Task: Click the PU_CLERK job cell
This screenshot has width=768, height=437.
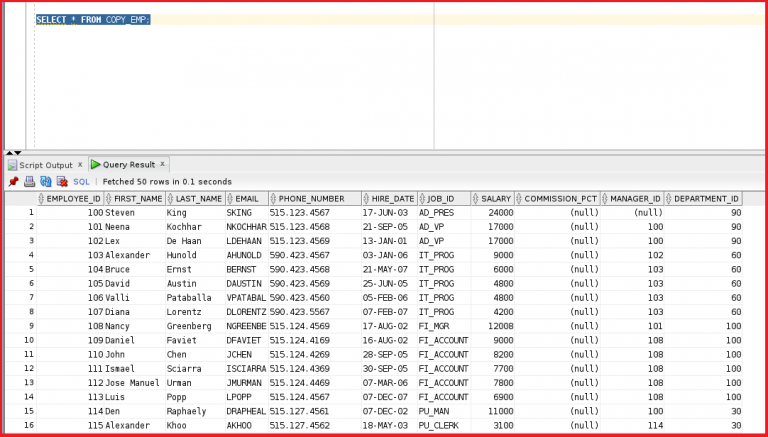Action: click(x=444, y=426)
